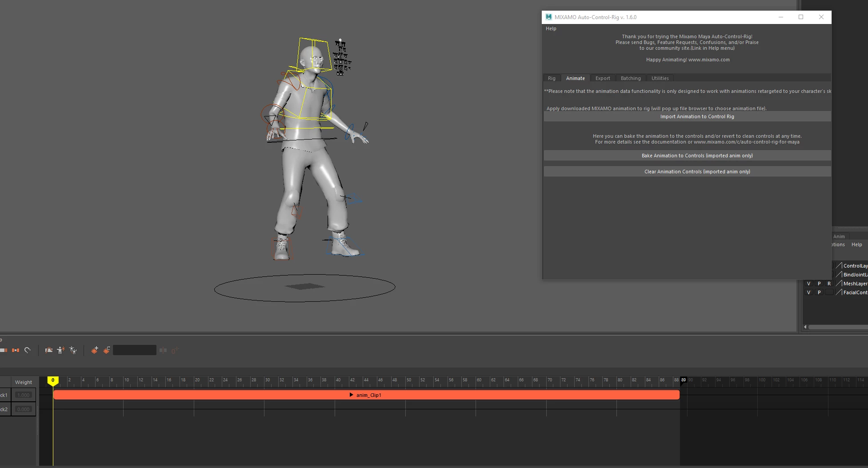
Task: Click the trim clip icon in Time Editor toolbar
Action: [4, 350]
